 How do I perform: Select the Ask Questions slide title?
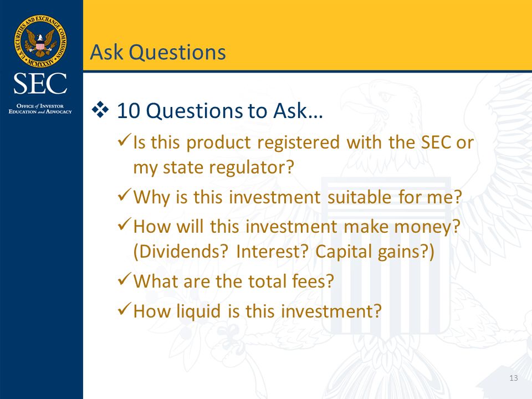click(158, 53)
